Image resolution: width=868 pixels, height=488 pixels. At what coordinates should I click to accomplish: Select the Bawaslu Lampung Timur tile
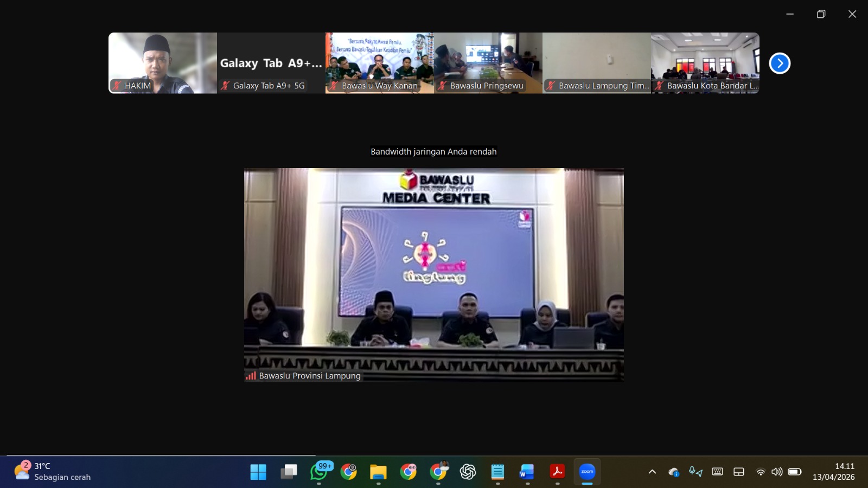[597, 62]
